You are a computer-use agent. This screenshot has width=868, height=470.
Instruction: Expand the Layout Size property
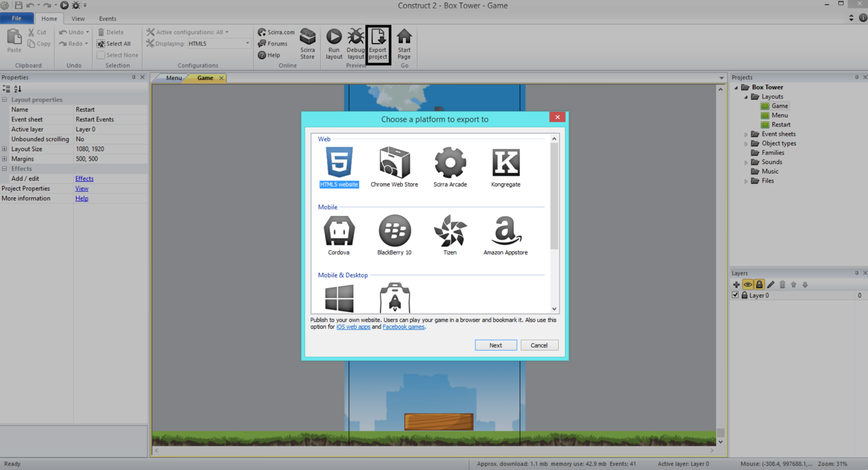[x=5, y=149]
